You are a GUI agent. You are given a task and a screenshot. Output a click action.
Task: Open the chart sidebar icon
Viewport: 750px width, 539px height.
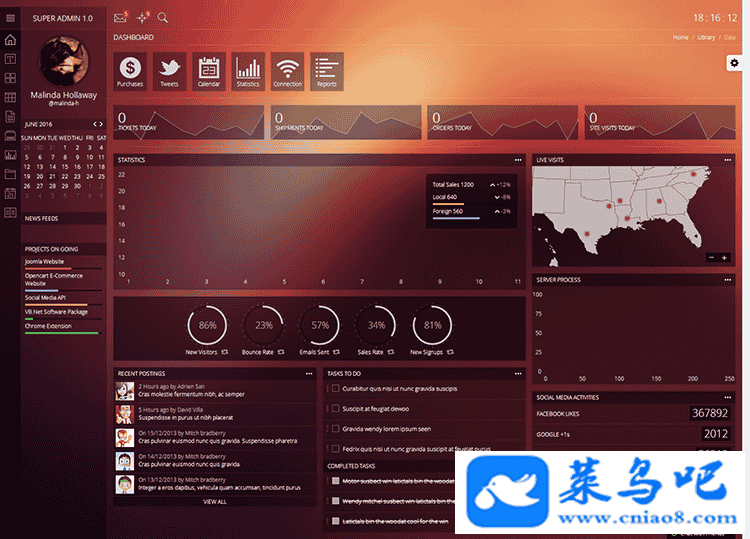10,155
